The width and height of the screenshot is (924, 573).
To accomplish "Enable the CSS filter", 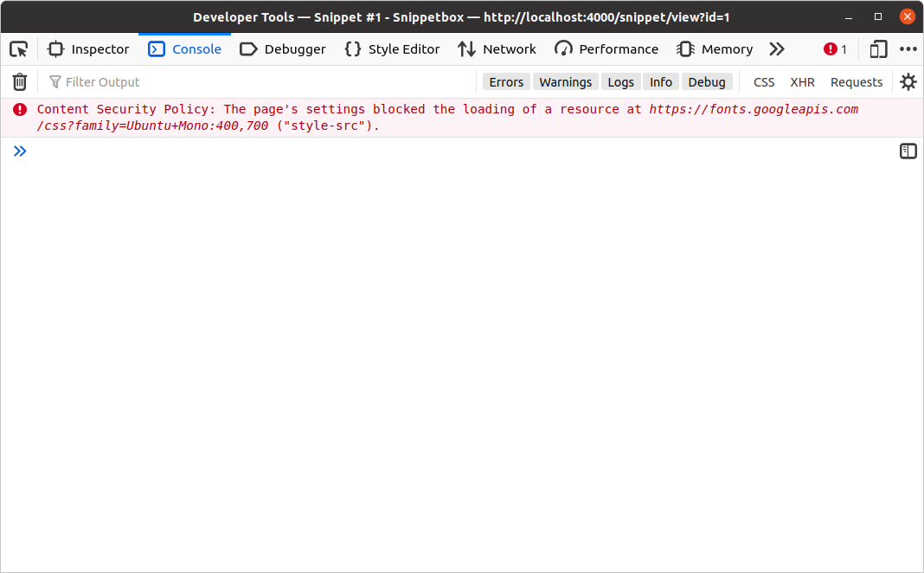I will click(764, 82).
